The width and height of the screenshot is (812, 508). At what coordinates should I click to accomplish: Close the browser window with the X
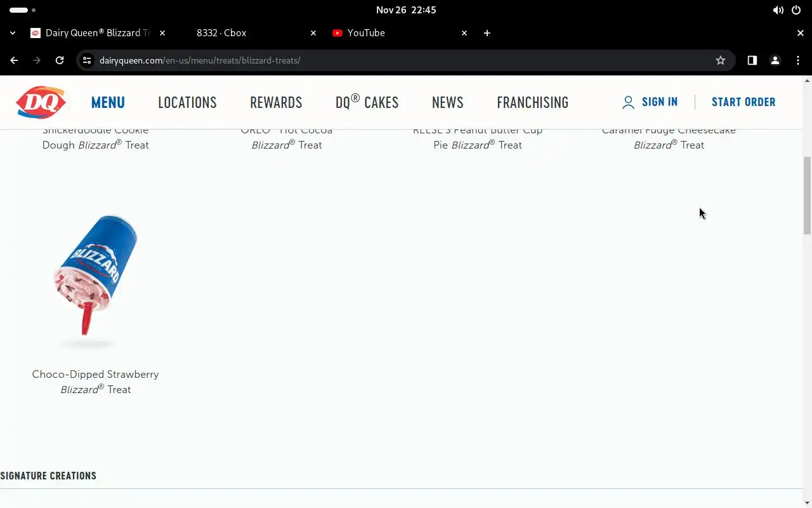click(800, 33)
